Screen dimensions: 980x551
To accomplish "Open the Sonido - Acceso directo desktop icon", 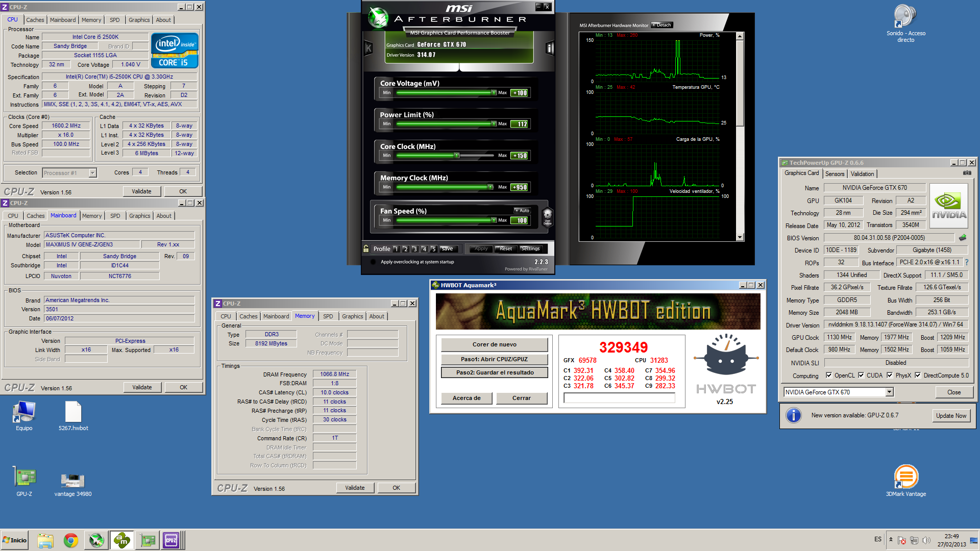I will point(905,23).
